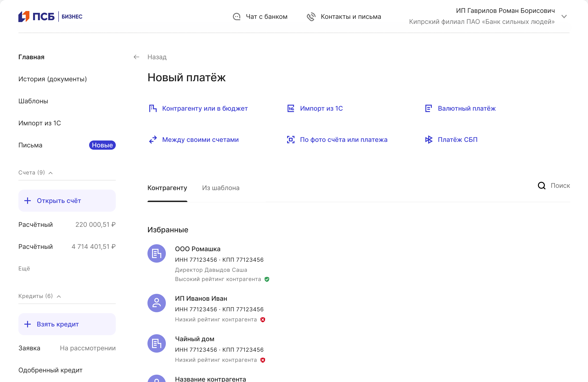
Task: Click the По фото счёта scan icon
Action: 291,140
